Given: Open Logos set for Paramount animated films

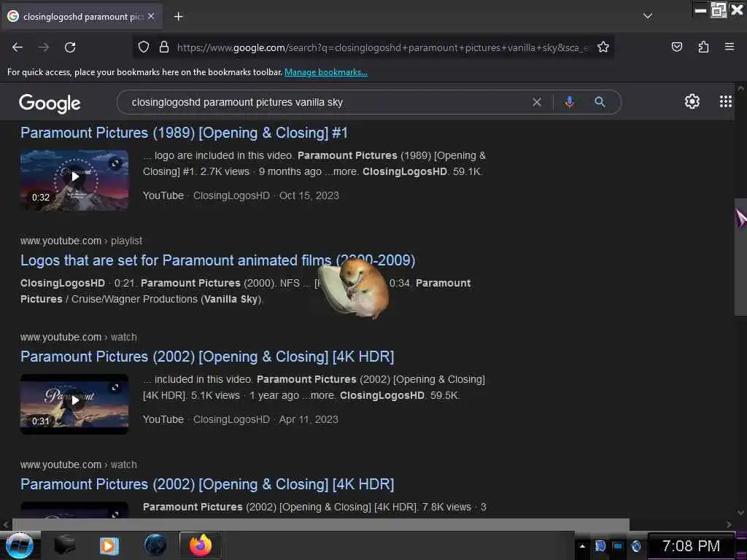Looking at the screenshot, I should 217,260.
